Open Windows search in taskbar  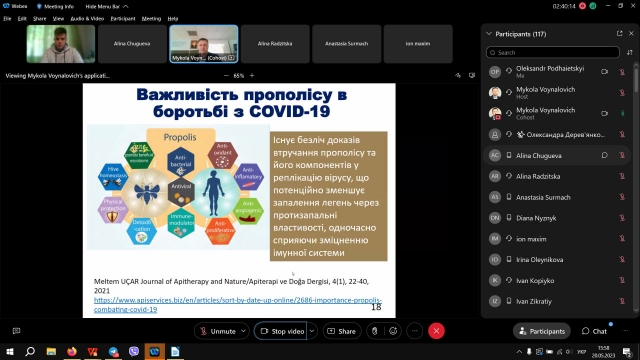click(x=30, y=351)
